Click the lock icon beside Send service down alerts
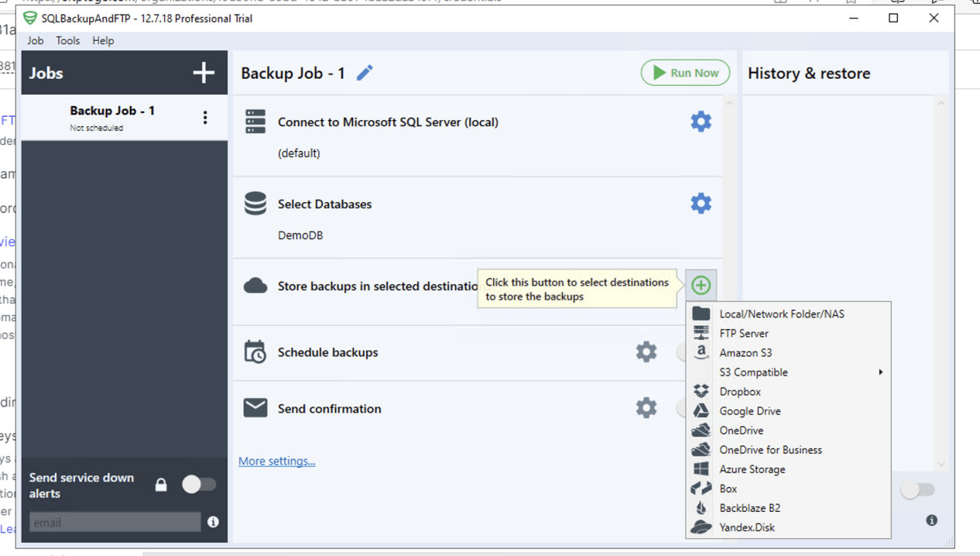Screen dimensions: 980x556 [x=161, y=483]
